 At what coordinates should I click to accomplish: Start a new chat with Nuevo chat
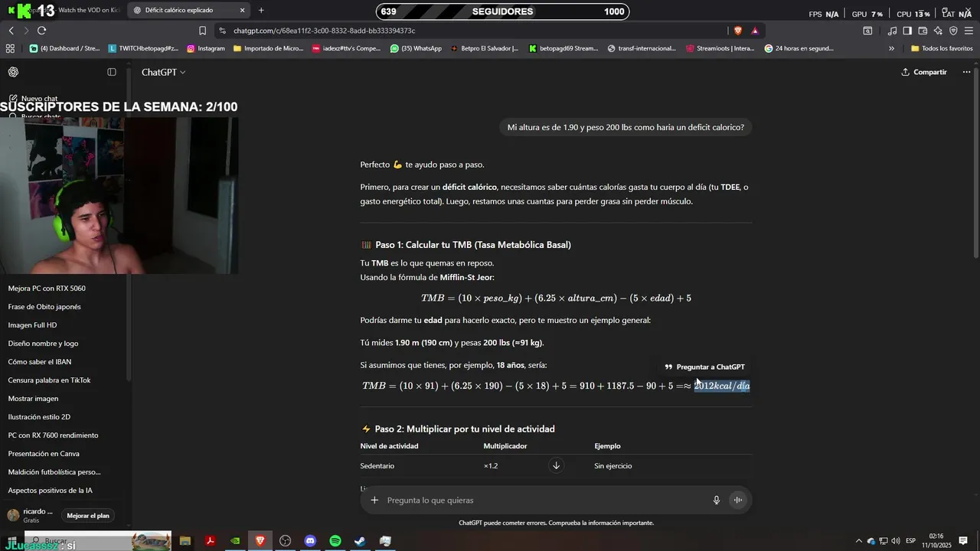[x=34, y=99]
